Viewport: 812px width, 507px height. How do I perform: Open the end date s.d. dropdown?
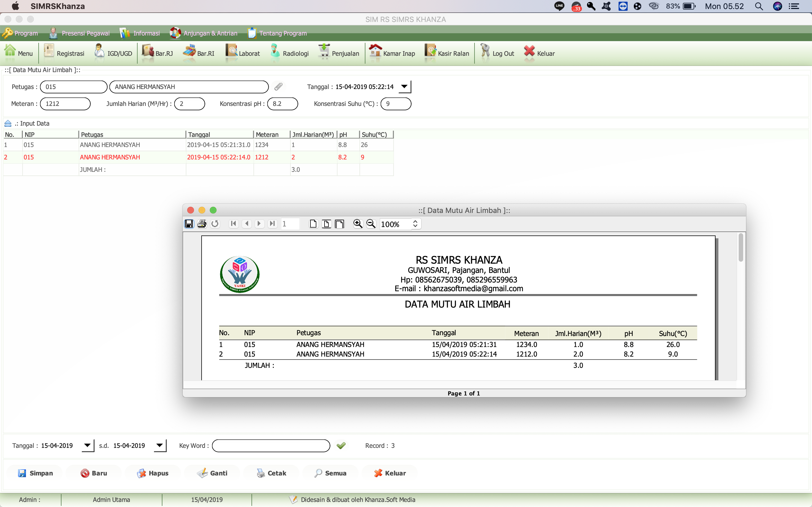tap(160, 445)
